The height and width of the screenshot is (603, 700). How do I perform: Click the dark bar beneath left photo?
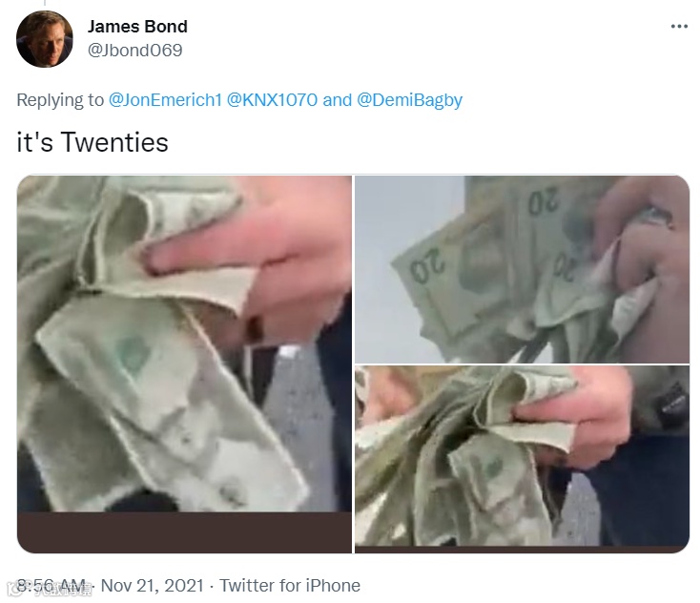[184, 532]
